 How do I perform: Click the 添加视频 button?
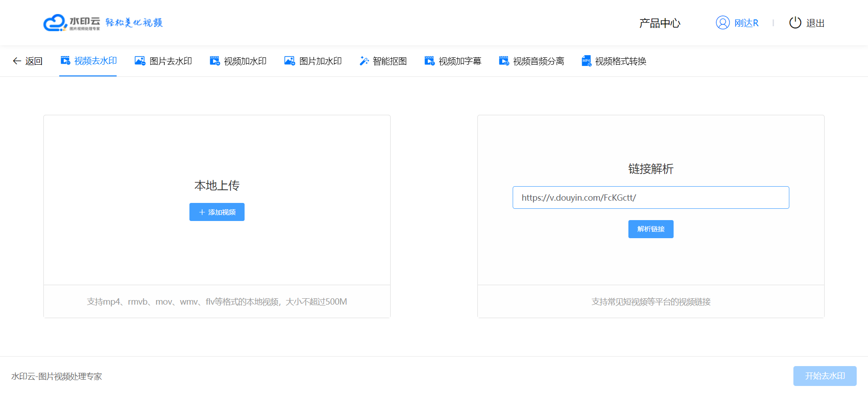click(x=217, y=212)
